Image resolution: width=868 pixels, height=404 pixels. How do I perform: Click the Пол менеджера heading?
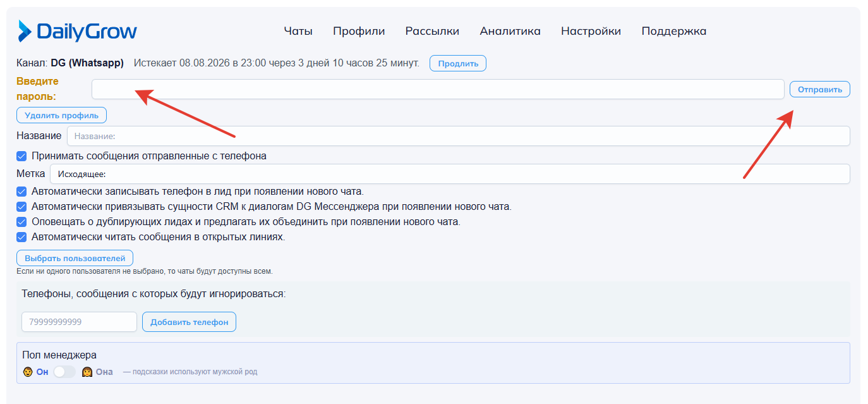[x=59, y=355]
